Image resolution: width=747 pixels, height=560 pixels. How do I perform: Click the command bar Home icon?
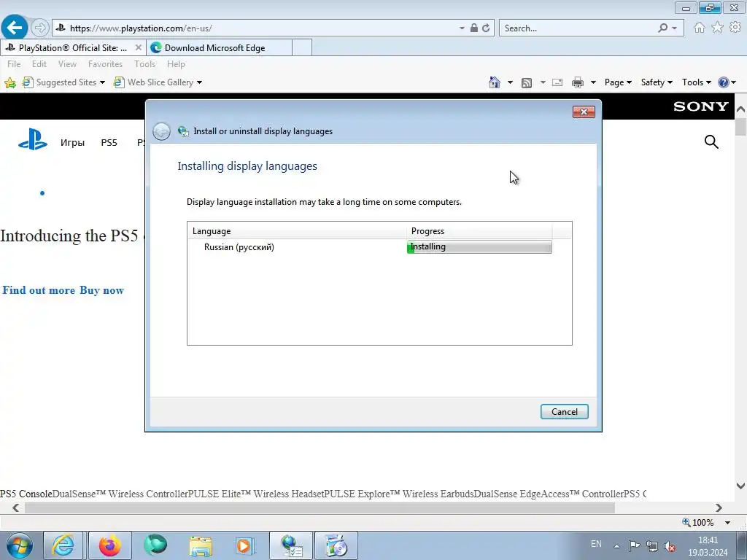point(495,82)
